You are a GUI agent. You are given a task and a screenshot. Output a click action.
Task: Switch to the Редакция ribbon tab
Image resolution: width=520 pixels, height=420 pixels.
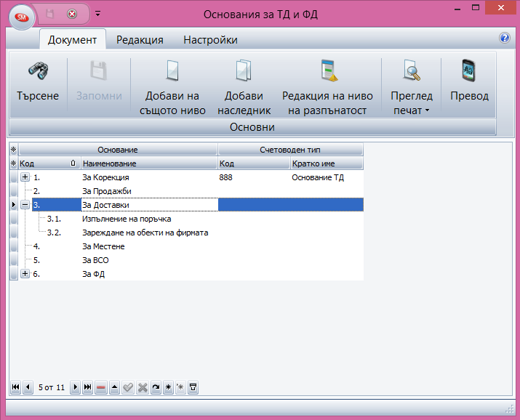140,40
